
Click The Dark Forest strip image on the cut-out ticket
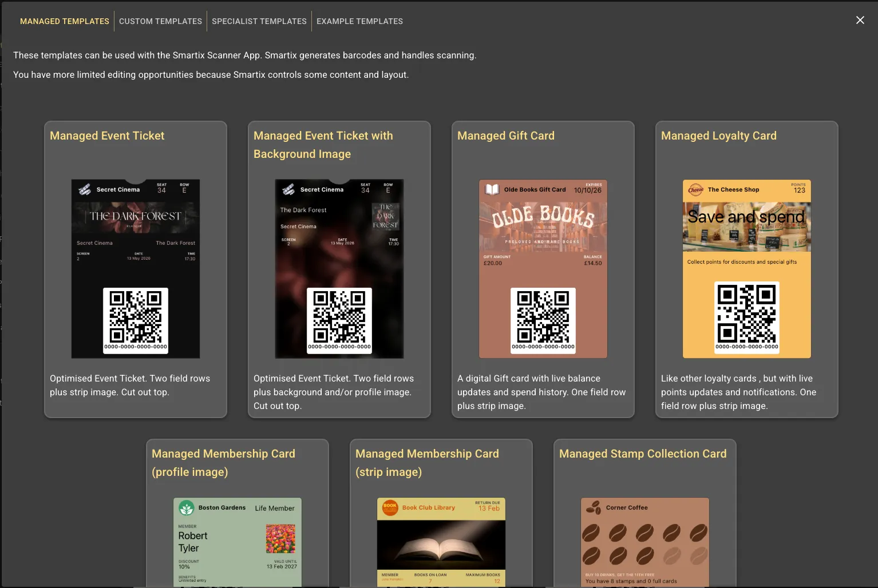pos(136,217)
